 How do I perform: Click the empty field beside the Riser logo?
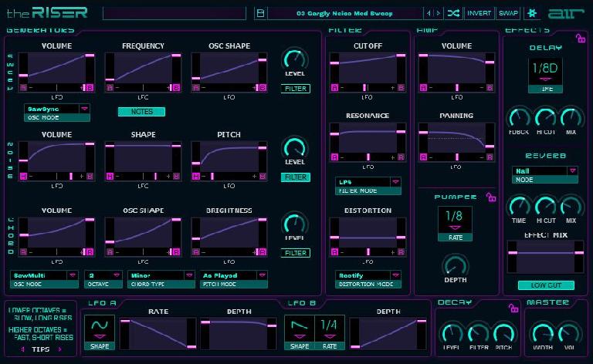[175, 13]
